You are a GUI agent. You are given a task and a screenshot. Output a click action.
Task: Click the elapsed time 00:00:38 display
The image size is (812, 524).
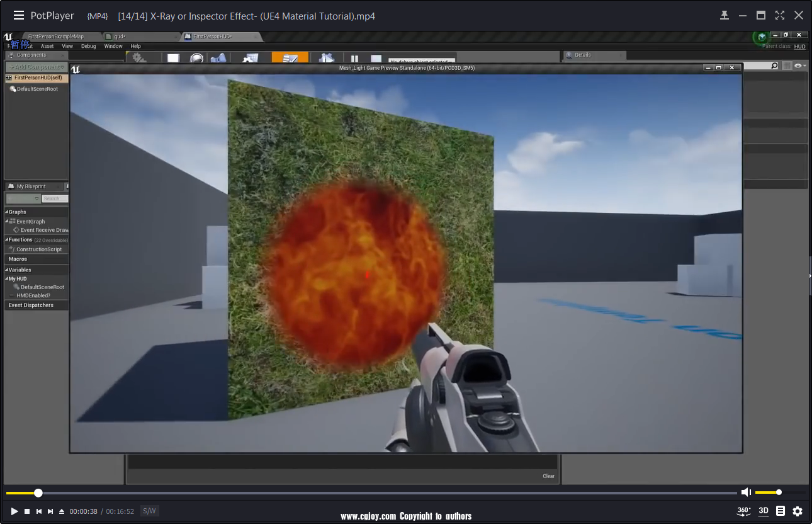pyautogui.click(x=83, y=511)
